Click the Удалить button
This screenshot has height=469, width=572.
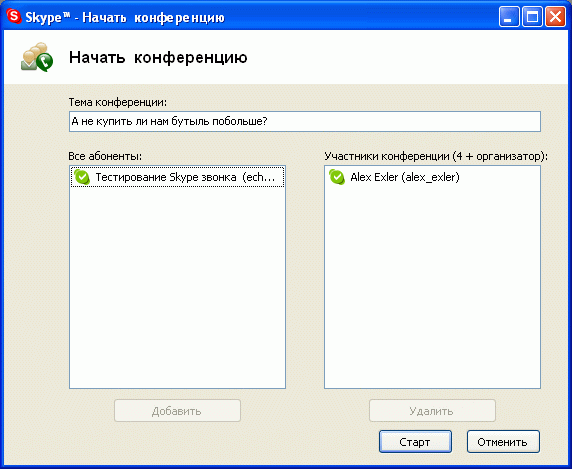[x=432, y=411]
